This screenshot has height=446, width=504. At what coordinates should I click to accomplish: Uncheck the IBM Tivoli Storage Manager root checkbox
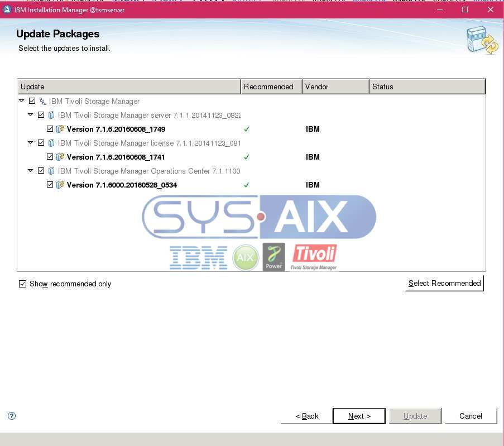pos(32,101)
